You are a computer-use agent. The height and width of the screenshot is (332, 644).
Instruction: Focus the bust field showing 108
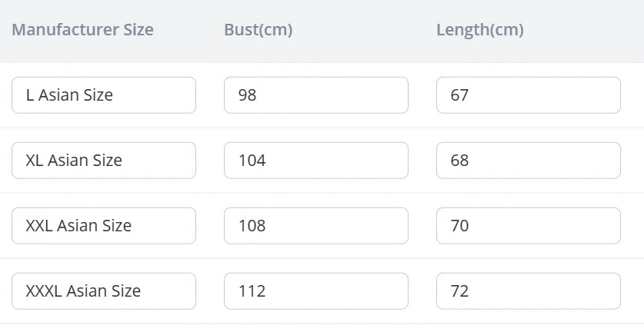[x=316, y=226]
